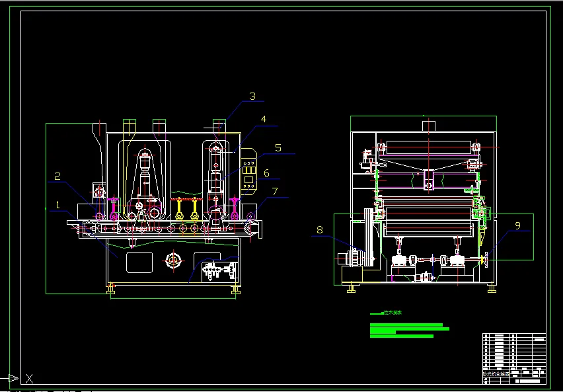Select callout number 3 label

[x=252, y=97]
